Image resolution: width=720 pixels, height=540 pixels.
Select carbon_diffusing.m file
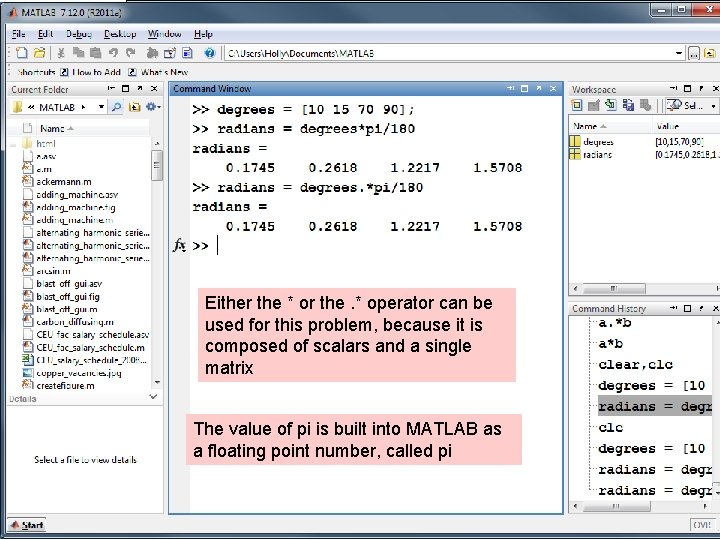(74, 322)
